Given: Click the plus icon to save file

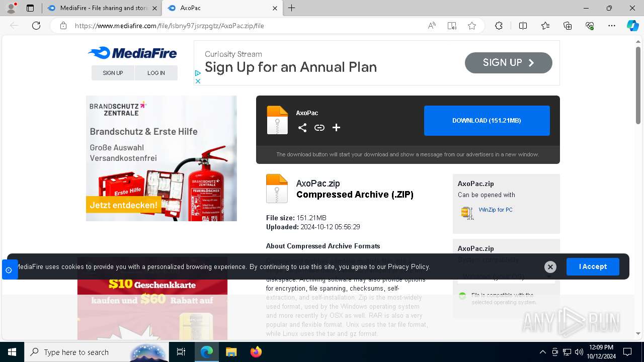Looking at the screenshot, I should click(x=337, y=128).
